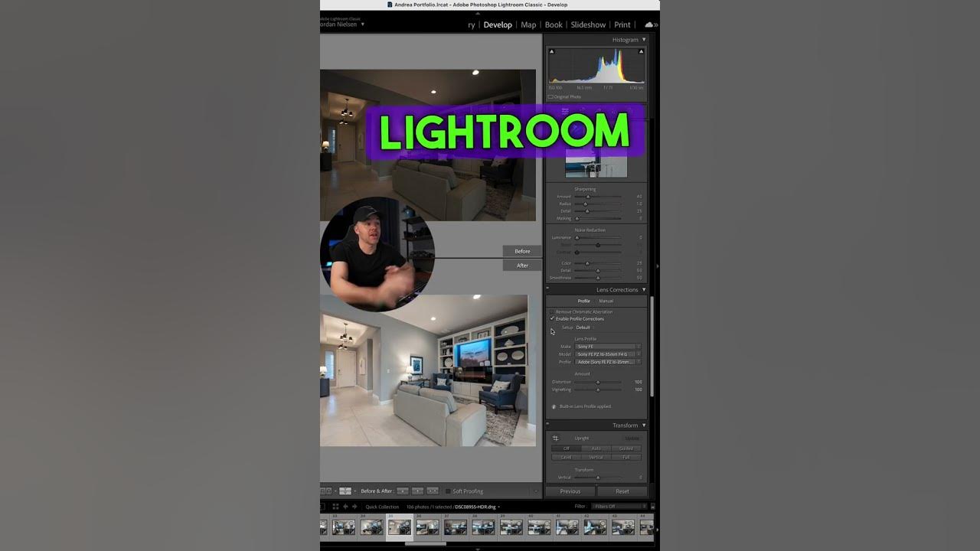
Task: Set Upright mode to Guided
Action: point(626,448)
